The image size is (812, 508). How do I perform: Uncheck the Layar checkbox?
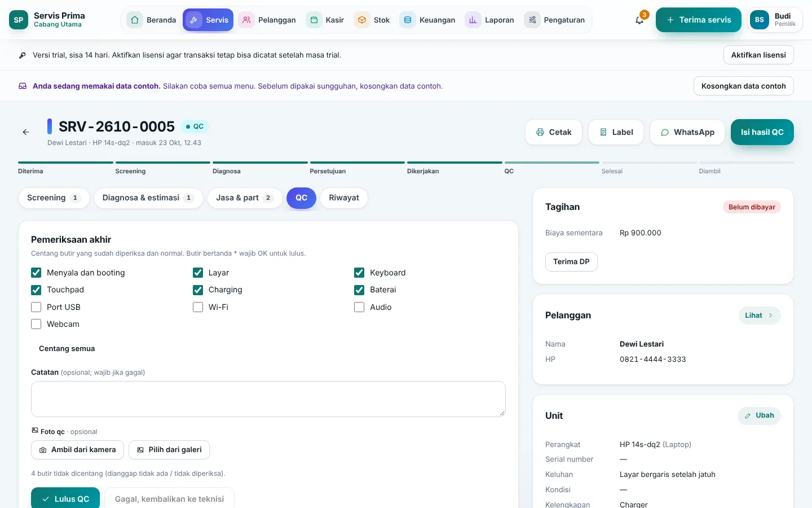pyautogui.click(x=198, y=273)
